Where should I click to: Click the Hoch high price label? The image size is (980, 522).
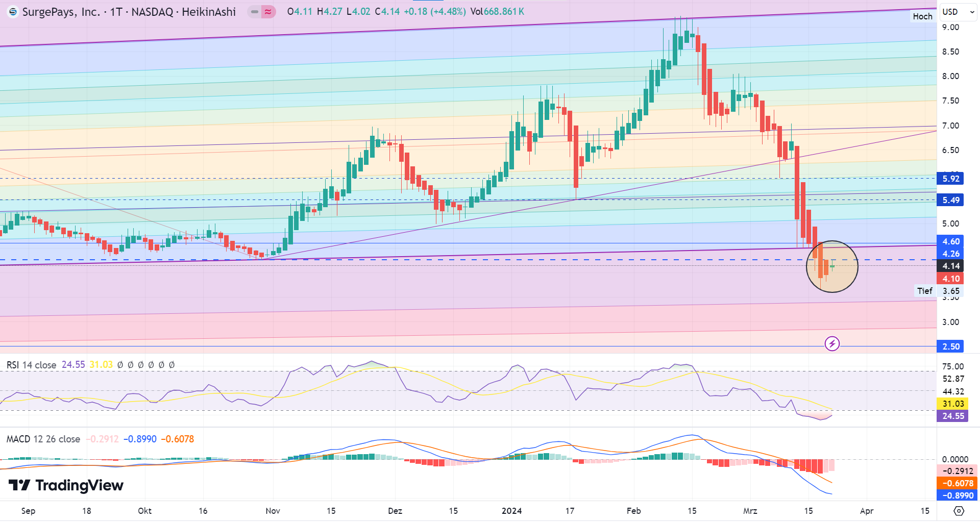[922, 16]
